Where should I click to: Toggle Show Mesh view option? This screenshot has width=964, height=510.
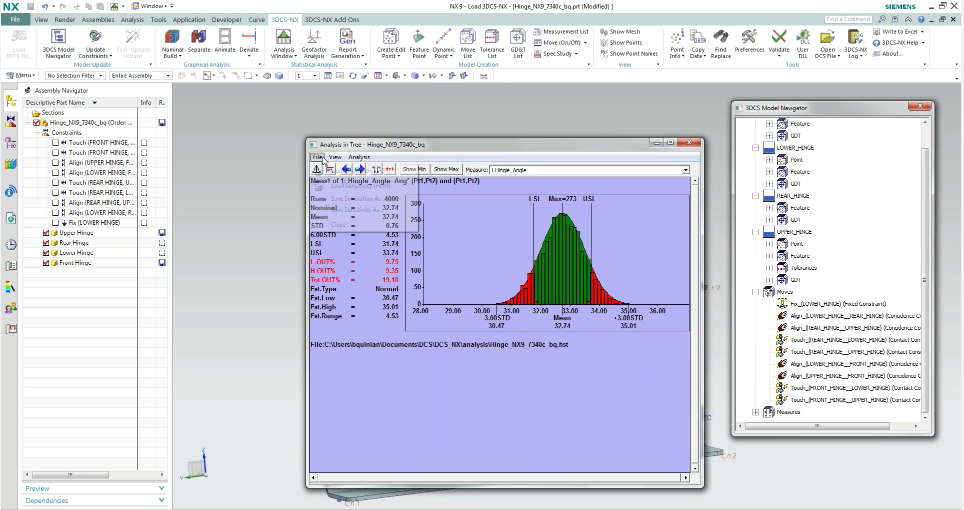[620, 31]
